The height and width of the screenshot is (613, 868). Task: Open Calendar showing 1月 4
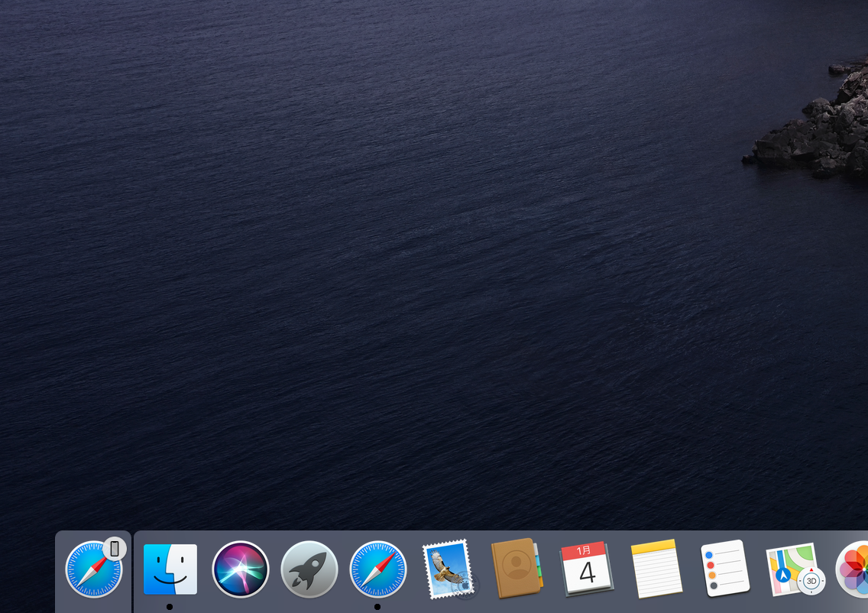click(586, 569)
